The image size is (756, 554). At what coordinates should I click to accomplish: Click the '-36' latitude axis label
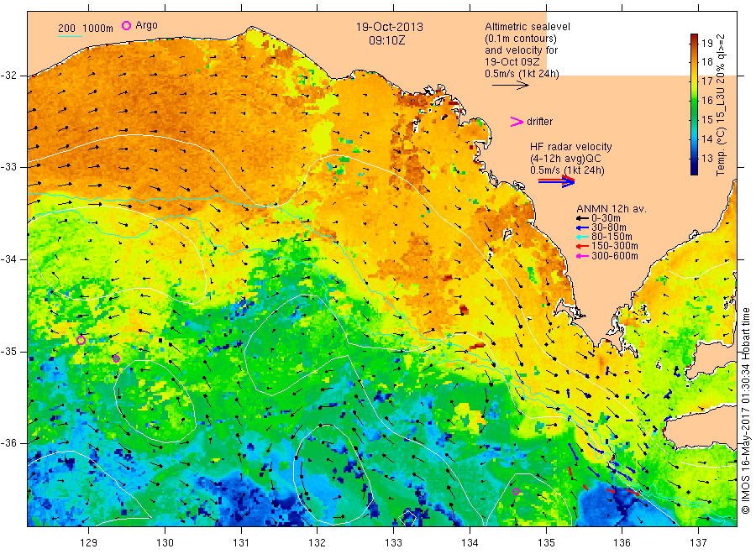point(8,442)
